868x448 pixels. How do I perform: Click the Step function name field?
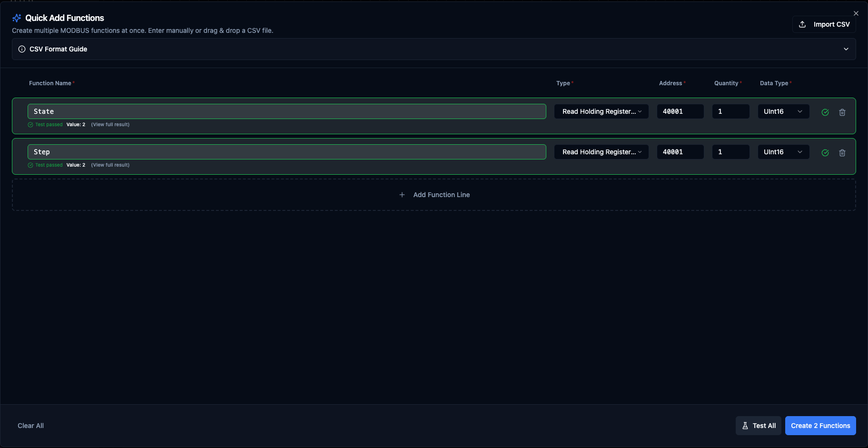coord(286,152)
